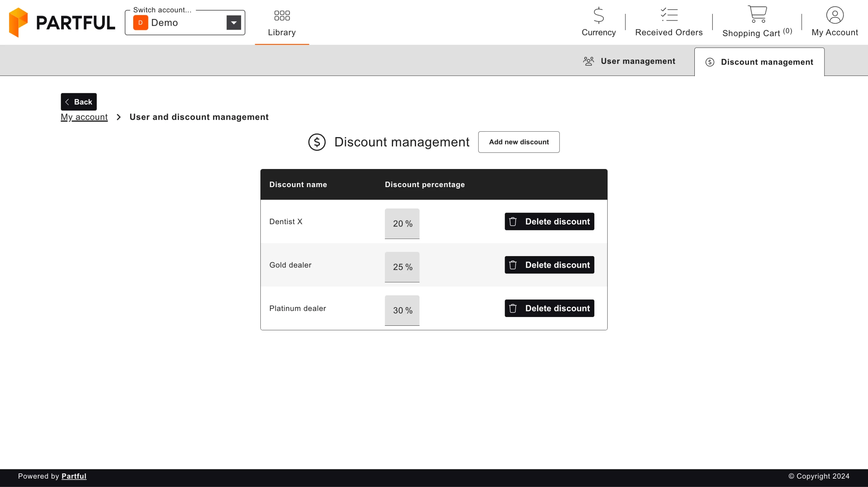Screen dimensions: 868x487
Task: Edit the 30 % percentage field
Action: pyautogui.click(x=402, y=311)
